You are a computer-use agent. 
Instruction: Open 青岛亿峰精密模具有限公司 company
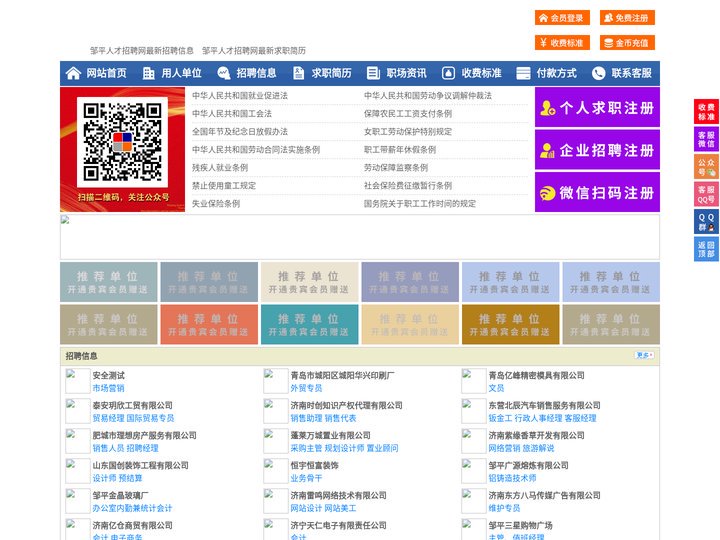click(x=536, y=375)
